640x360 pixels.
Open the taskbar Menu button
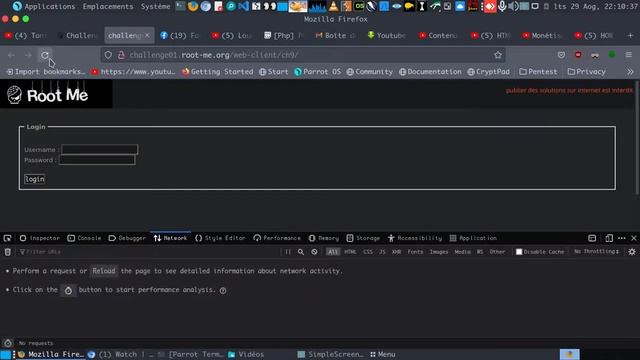pos(382,354)
